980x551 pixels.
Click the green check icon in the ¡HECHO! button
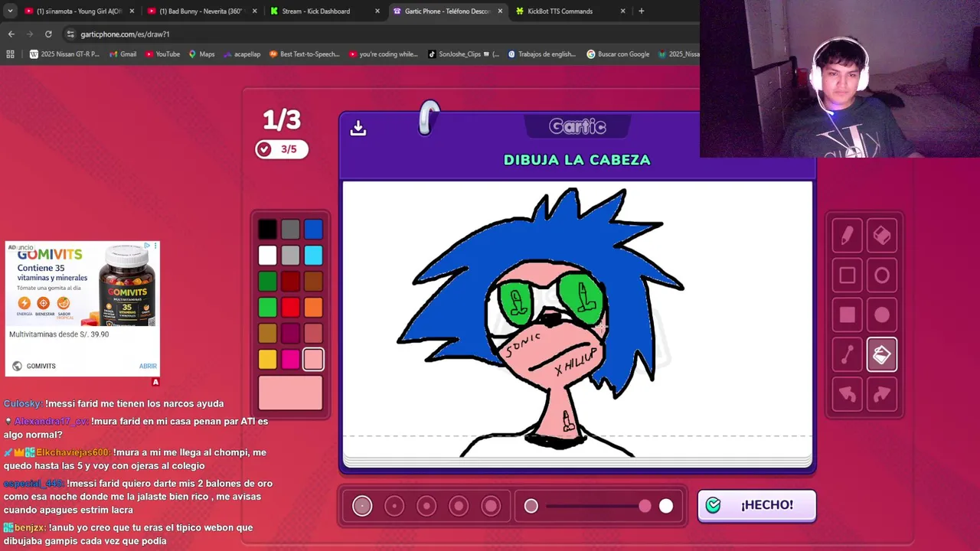(x=714, y=505)
